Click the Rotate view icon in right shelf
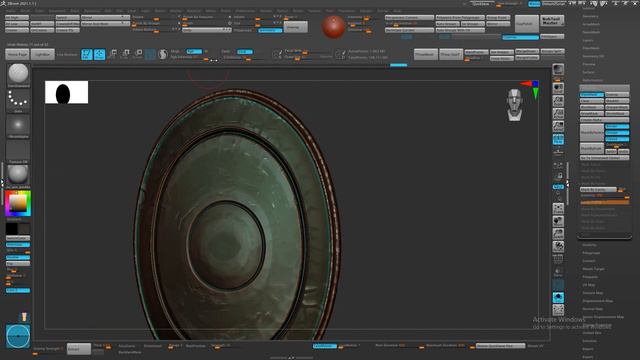The height and width of the screenshot is (360, 640). point(558,247)
